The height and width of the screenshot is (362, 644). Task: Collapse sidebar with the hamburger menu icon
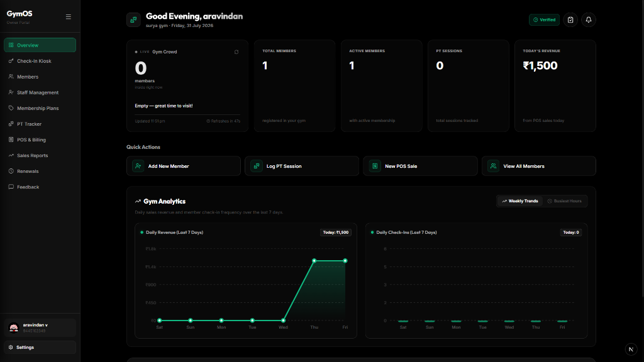click(x=68, y=17)
